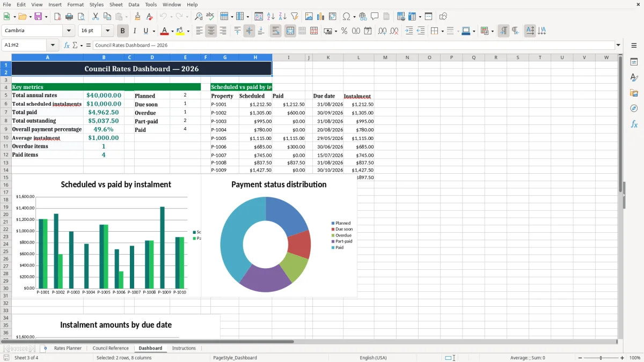Screen dimensions: 644x362
Task: Toggle Center Horizontally alignment
Action: tap(211, 31)
